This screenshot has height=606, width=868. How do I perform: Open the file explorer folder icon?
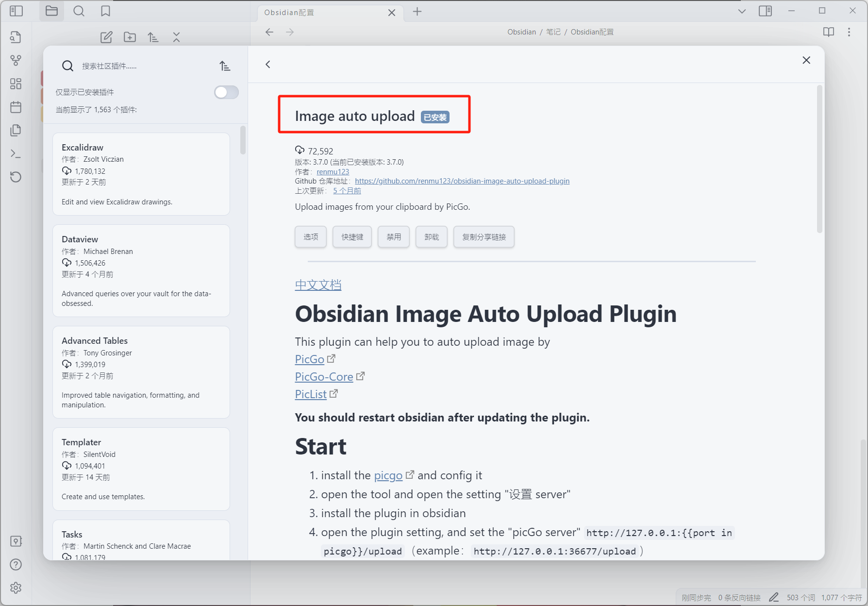[x=51, y=11]
